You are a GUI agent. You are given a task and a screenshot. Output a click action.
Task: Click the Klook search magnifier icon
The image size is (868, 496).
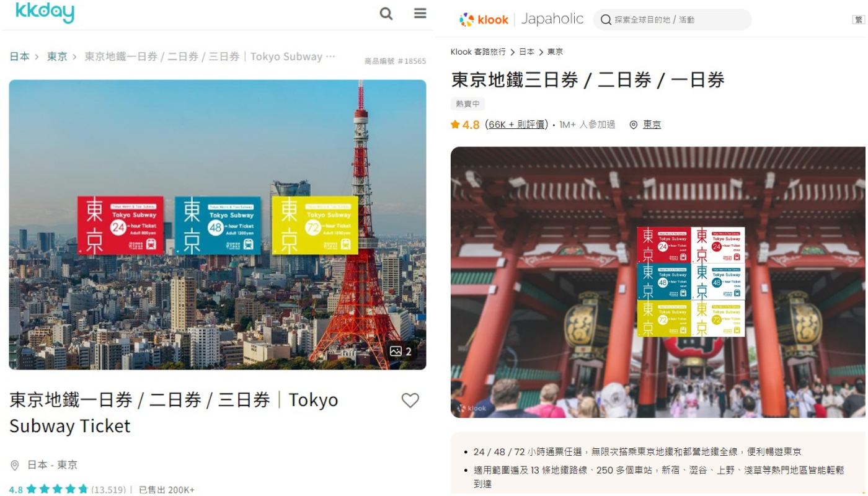pyautogui.click(x=606, y=20)
